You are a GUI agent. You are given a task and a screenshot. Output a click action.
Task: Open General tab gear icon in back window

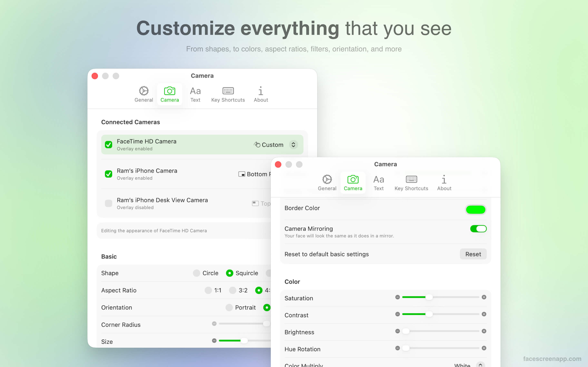click(x=144, y=91)
